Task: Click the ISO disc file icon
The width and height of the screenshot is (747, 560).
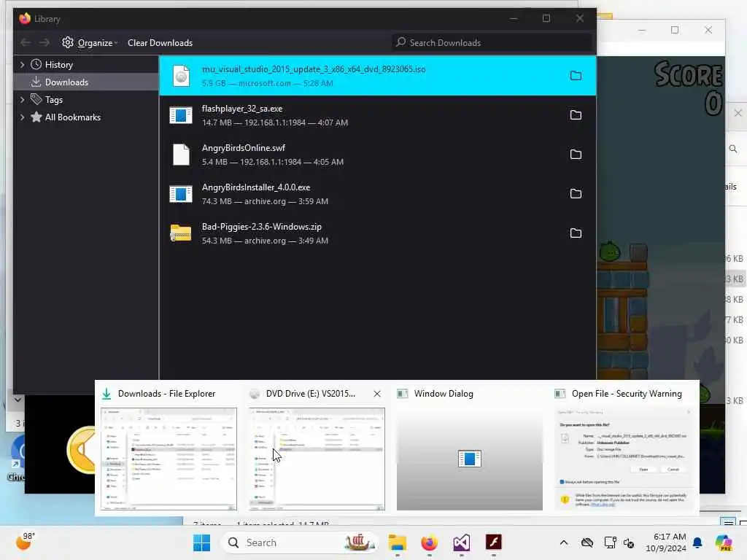Action: coord(181,76)
